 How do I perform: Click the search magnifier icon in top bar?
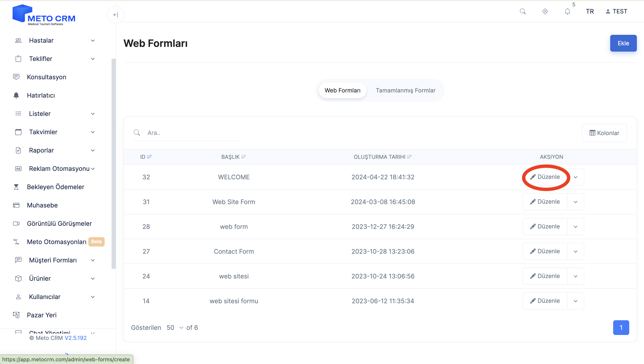(523, 11)
